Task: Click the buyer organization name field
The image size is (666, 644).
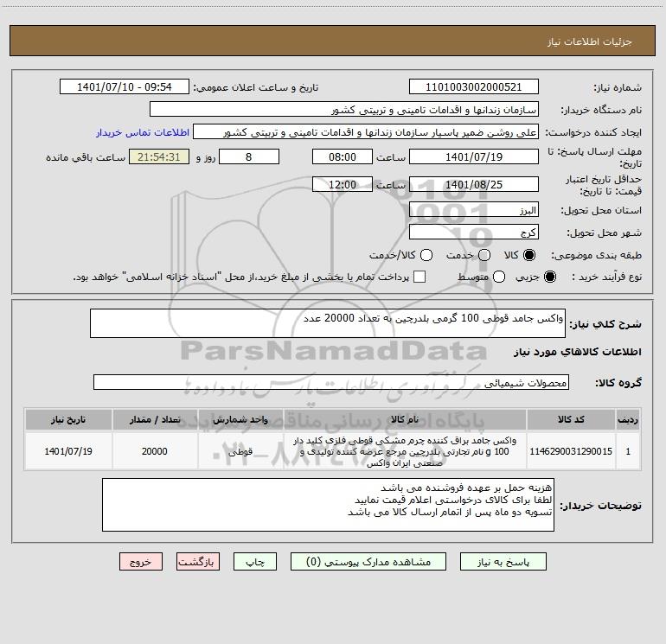Action: pyautogui.click(x=344, y=110)
